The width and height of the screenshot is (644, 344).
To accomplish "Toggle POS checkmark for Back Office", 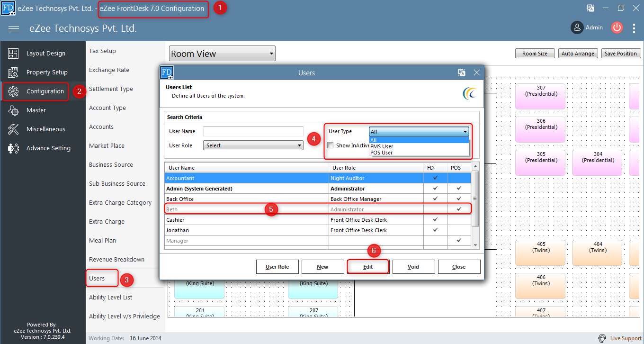I will 459,199.
